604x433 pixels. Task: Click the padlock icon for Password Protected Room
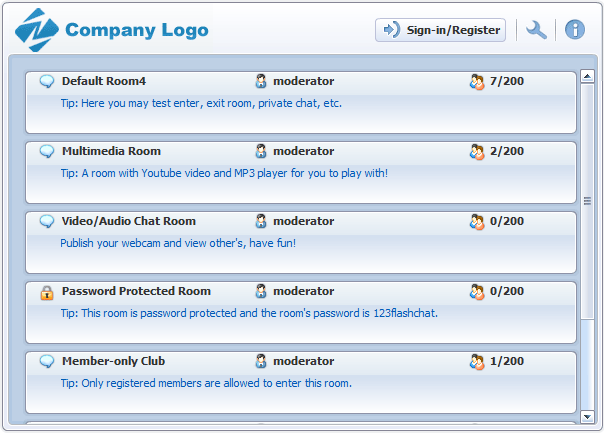tap(46, 292)
